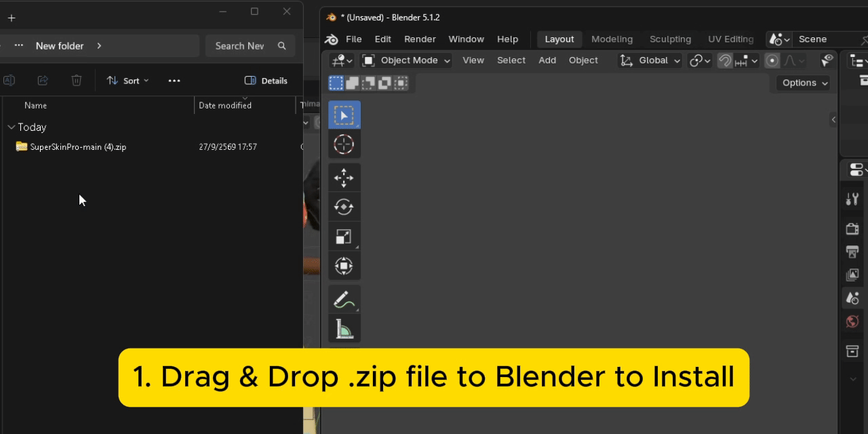Select the 3D Cursor tool
The height and width of the screenshot is (434, 868).
[344, 144]
